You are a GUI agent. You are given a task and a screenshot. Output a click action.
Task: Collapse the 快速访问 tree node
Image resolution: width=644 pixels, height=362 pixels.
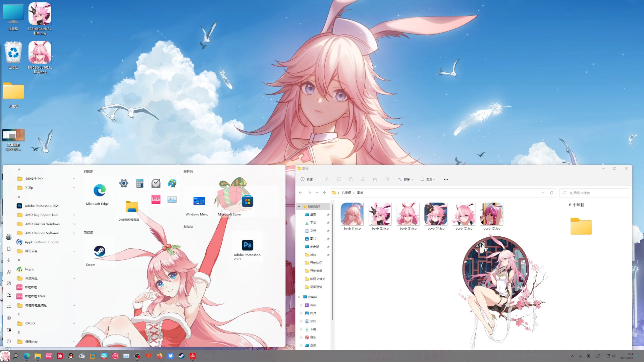click(x=299, y=206)
